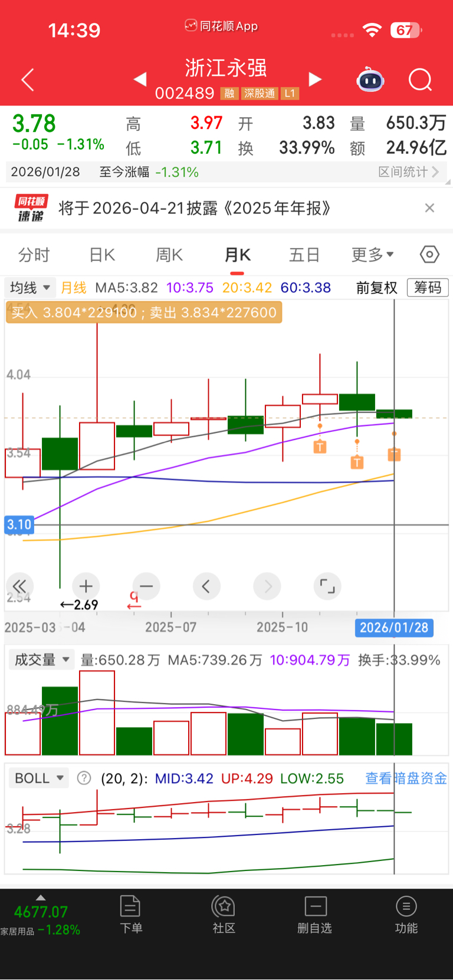Viewport: 453px width, 980px height.
Task: Open 区间统计 range statistics
Action: tap(409, 172)
